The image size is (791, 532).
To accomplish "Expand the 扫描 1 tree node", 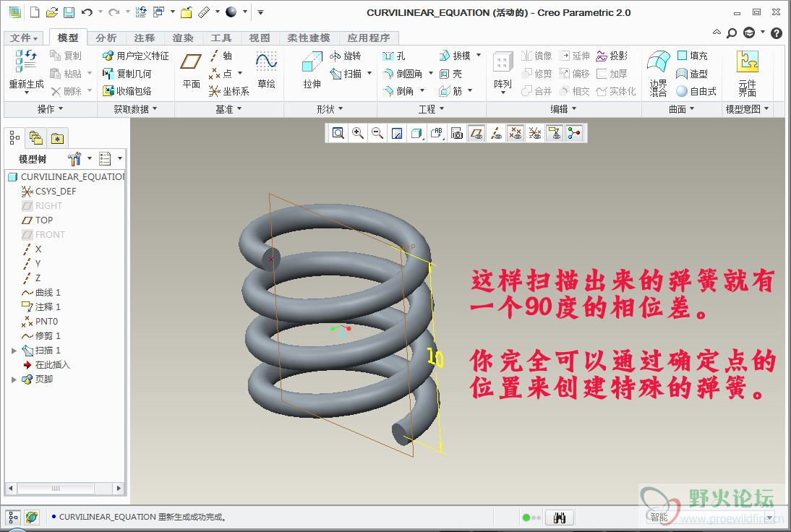I will coord(14,351).
